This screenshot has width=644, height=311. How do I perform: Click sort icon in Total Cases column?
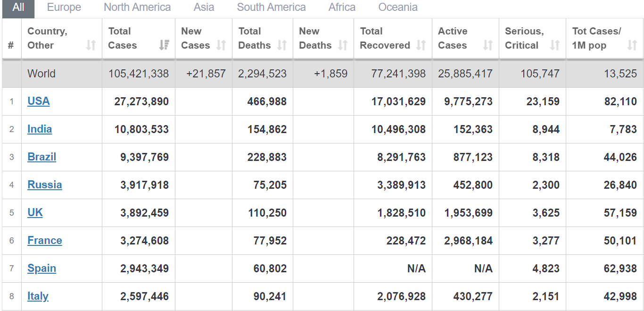point(164,45)
